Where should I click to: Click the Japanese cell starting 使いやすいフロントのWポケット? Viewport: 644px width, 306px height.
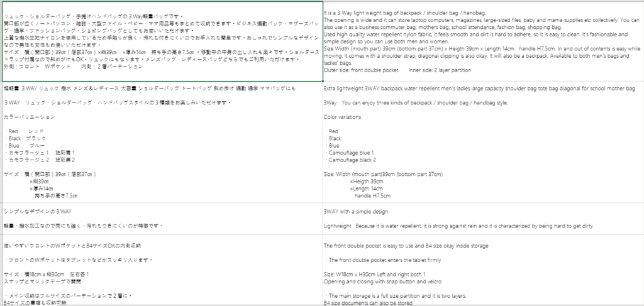(163, 270)
